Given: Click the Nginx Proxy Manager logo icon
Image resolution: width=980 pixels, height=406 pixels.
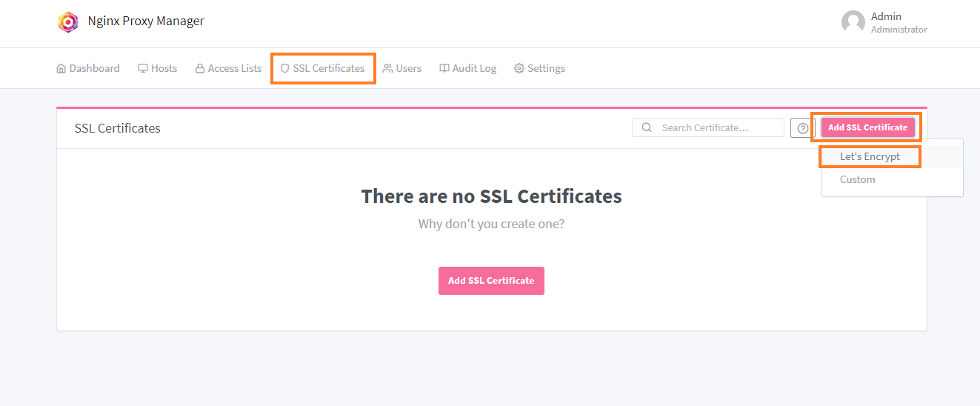Looking at the screenshot, I should click(x=68, y=22).
